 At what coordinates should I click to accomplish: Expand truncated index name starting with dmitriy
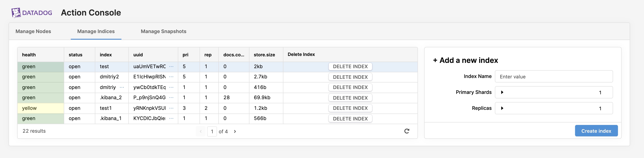tap(122, 87)
